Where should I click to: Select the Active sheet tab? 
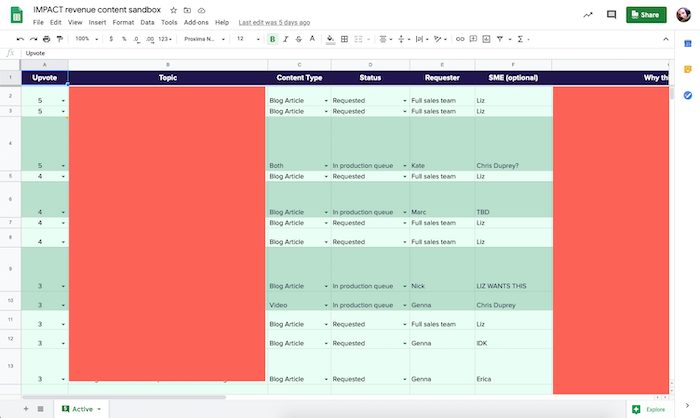click(82, 409)
